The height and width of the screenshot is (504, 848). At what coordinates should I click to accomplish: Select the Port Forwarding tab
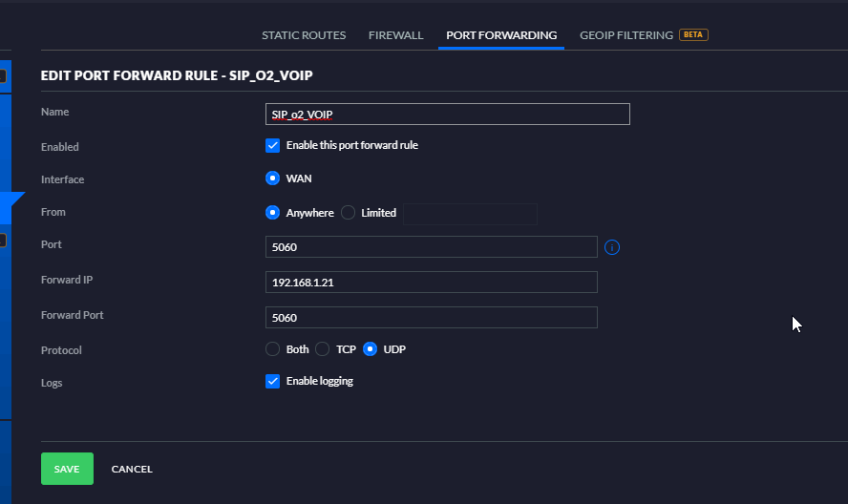click(501, 35)
